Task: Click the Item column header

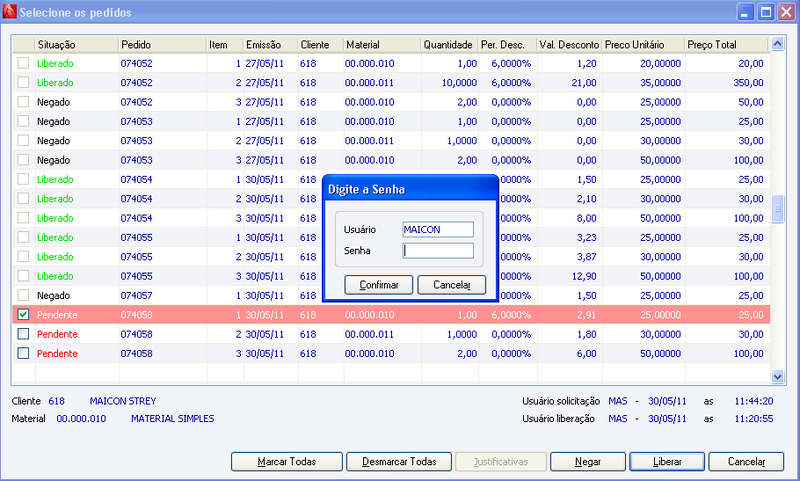Action: [225, 45]
